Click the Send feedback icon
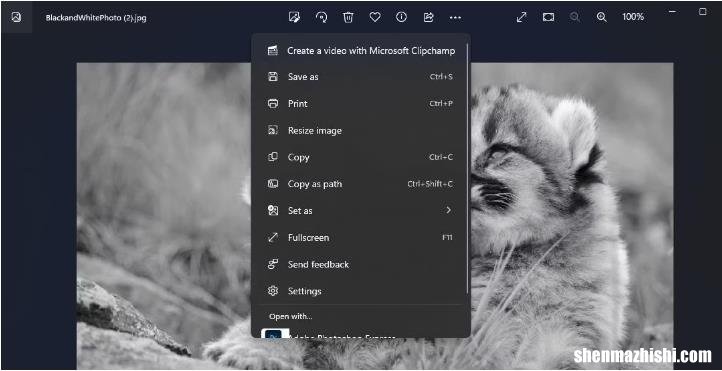 [273, 265]
